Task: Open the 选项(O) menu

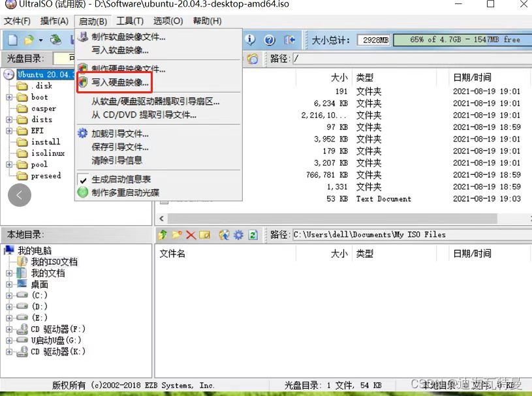Action: 168,21
